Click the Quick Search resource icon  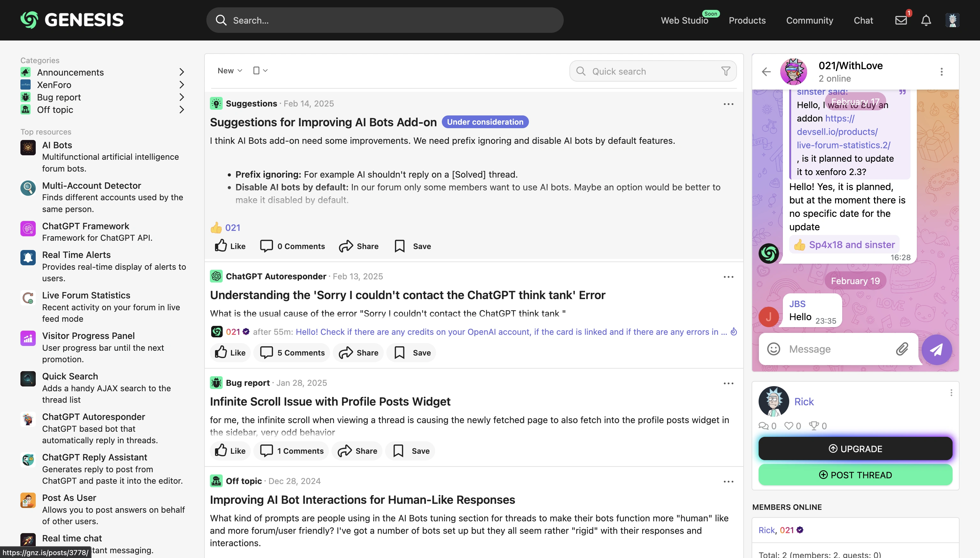[28, 379]
